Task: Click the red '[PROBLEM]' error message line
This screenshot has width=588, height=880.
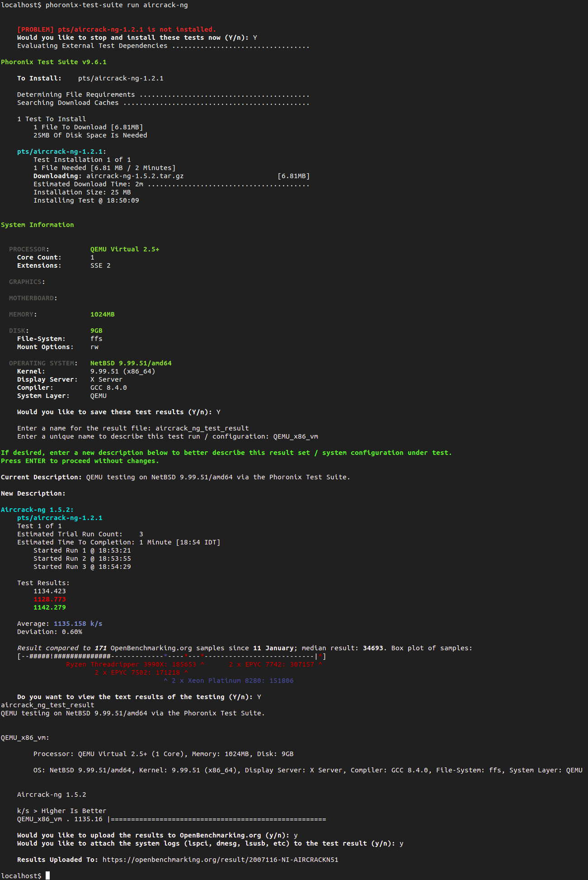Action: pos(117,30)
